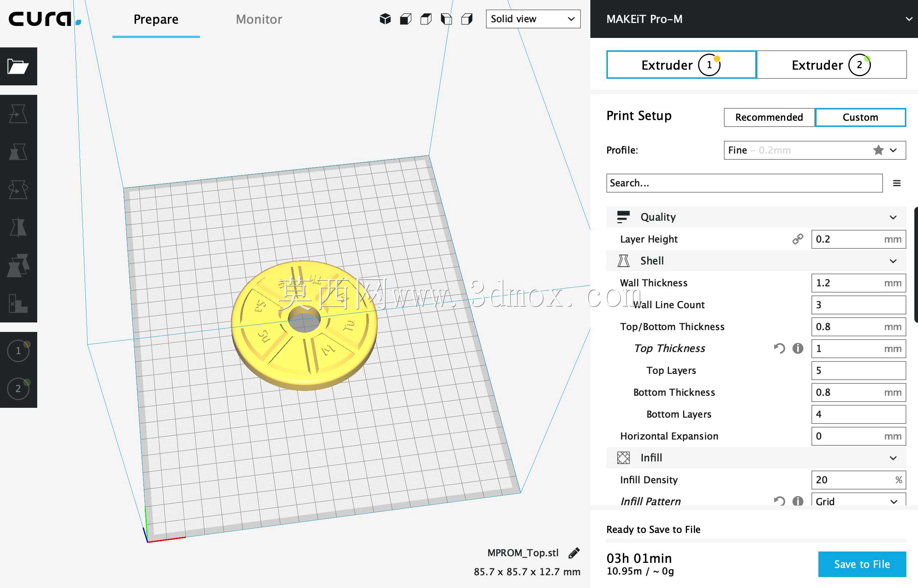Click link icon next to Layer Height
The image size is (918, 588).
pyautogui.click(x=798, y=239)
